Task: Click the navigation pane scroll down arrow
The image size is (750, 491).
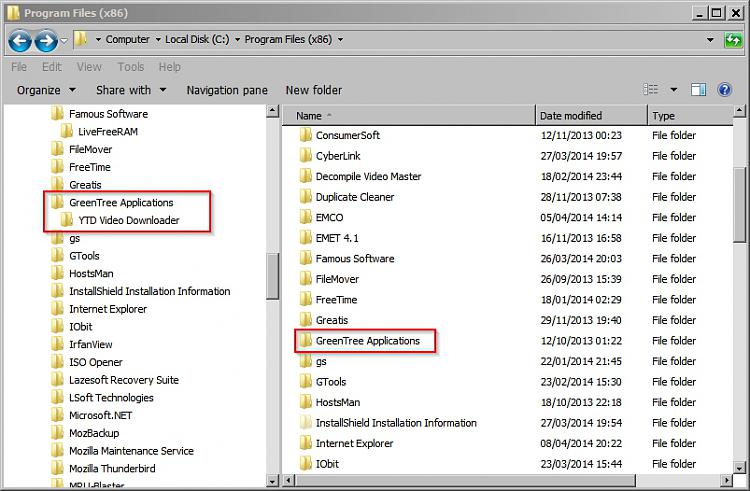Action: (x=273, y=480)
